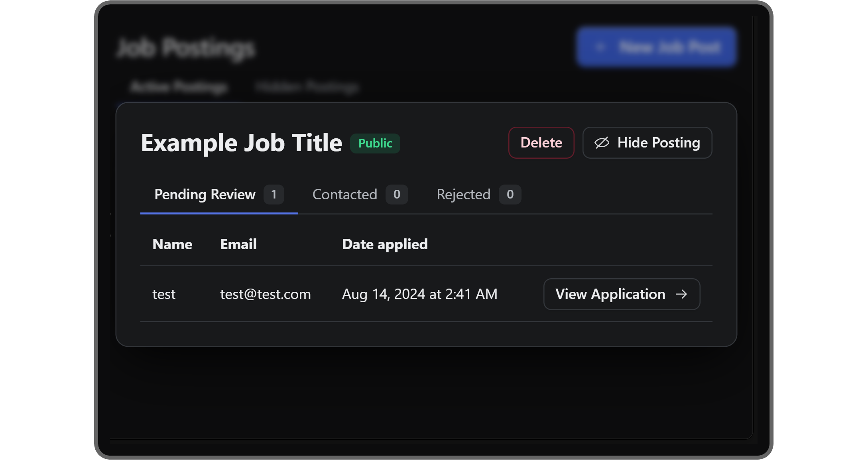Click View Application for test applicant
Image resolution: width=868 pixels, height=460 pixels.
pos(621,293)
